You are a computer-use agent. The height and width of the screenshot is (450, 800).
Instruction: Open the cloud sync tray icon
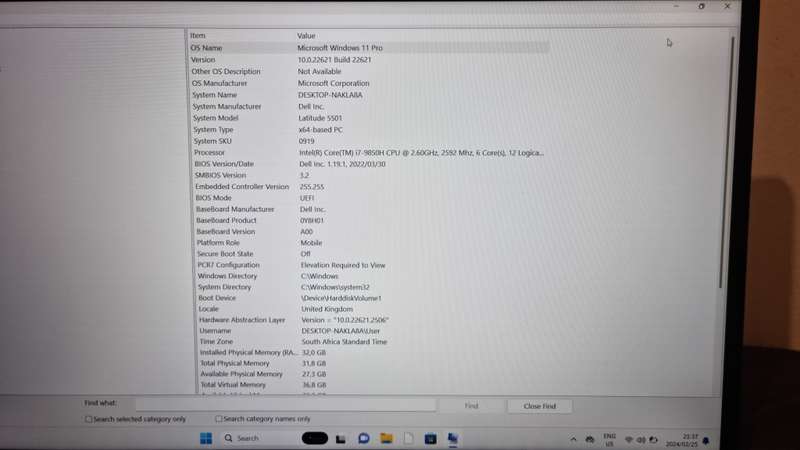590,439
